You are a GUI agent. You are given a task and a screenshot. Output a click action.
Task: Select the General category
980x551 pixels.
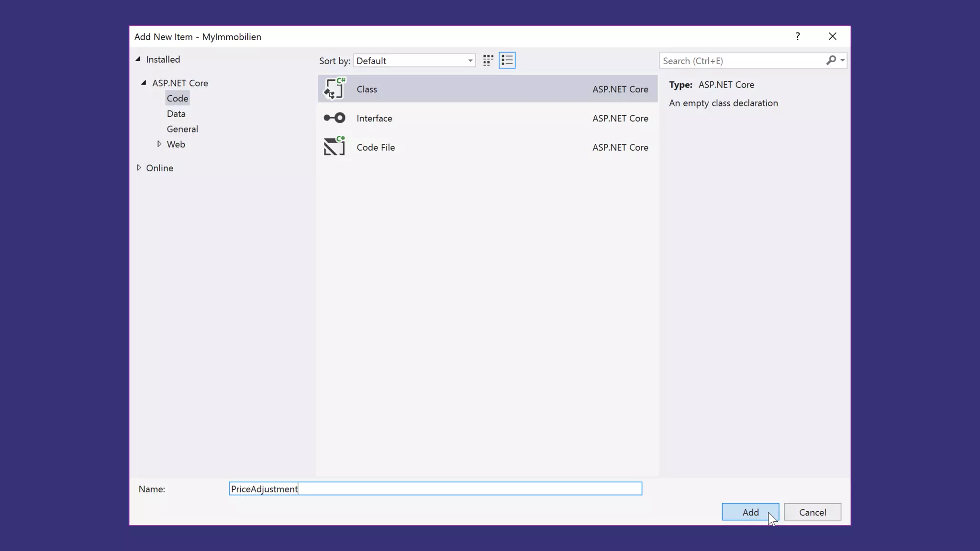click(x=182, y=129)
